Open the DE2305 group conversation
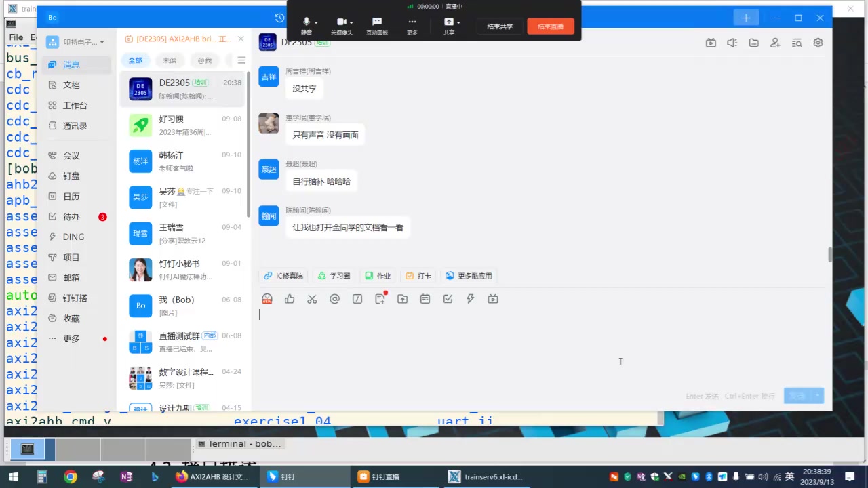This screenshot has height=488, width=868. (x=182, y=89)
